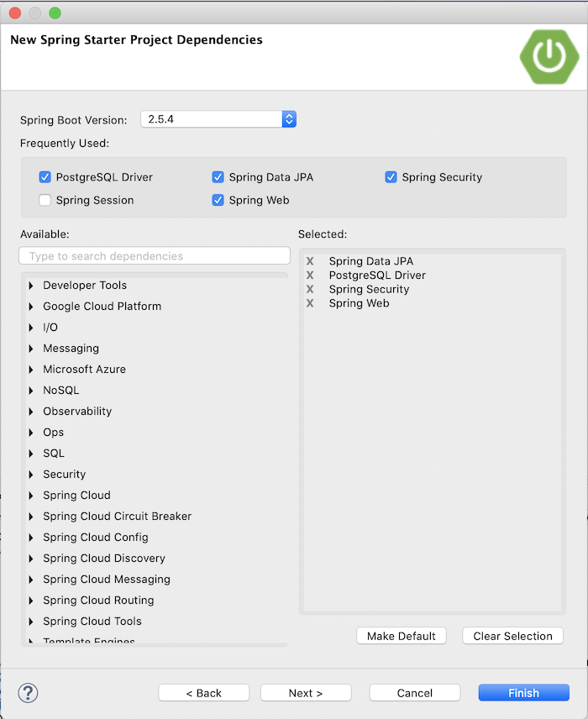588x719 pixels.
Task: Open the Spring Boot Version dropdown
Action: (x=288, y=119)
